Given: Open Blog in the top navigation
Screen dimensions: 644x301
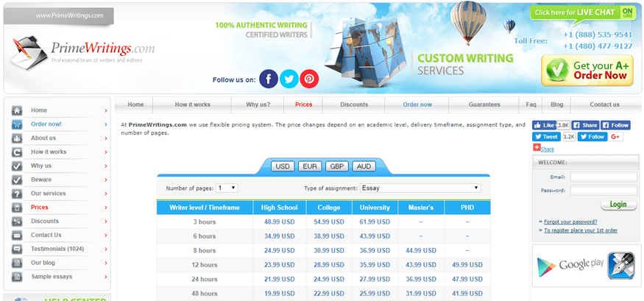Looking at the screenshot, I should [557, 105].
